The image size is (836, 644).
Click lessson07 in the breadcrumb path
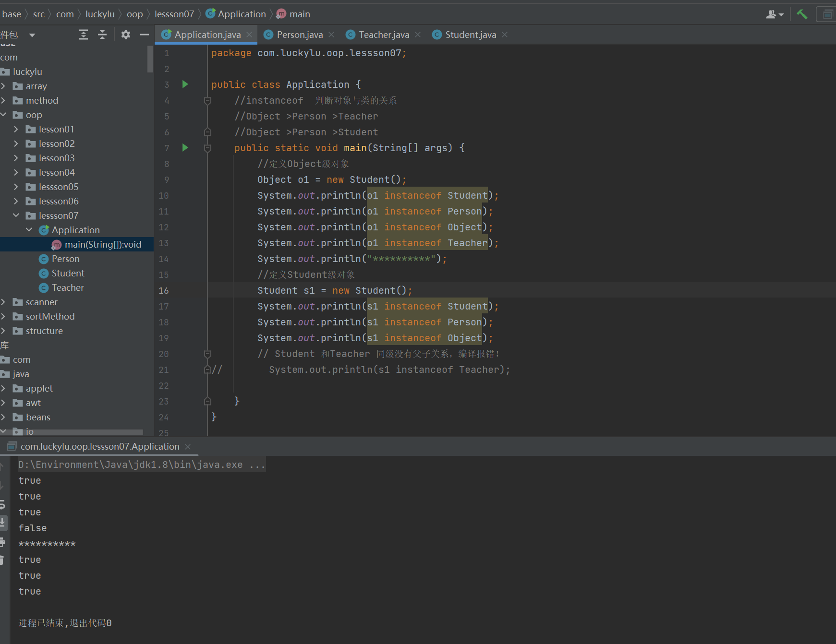(174, 14)
